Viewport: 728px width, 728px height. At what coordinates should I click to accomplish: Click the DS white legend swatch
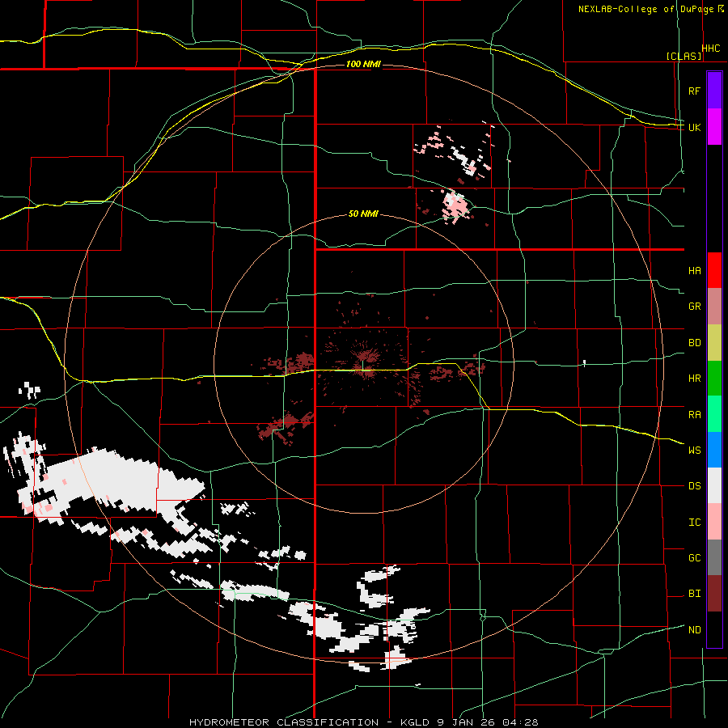(x=714, y=485)
